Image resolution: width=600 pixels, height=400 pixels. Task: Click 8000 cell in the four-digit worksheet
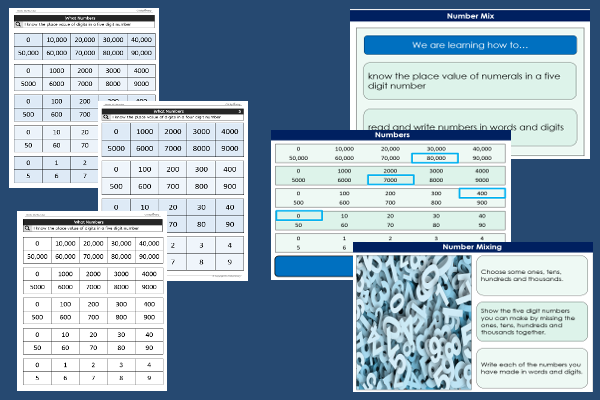pyautogui.click(x=201, y=149)
